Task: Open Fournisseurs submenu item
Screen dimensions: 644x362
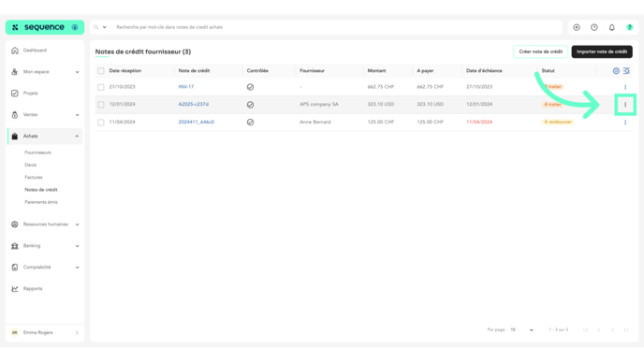Action: pyautogui.click(x=37, y=152)
